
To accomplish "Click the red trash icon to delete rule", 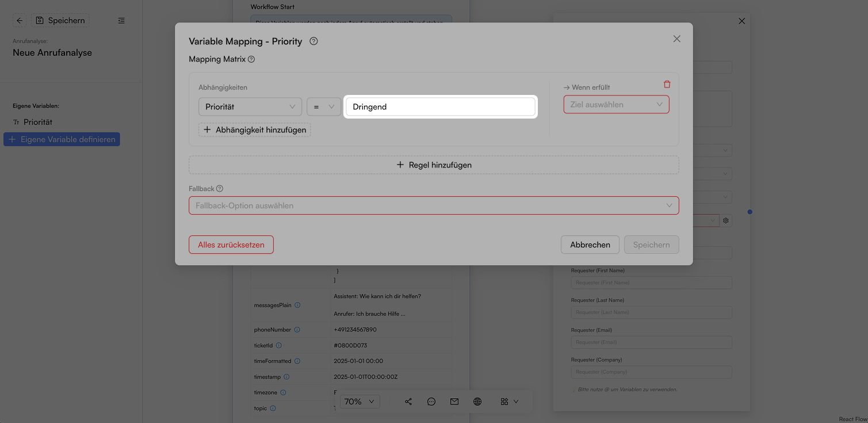I will coord(667,84).
